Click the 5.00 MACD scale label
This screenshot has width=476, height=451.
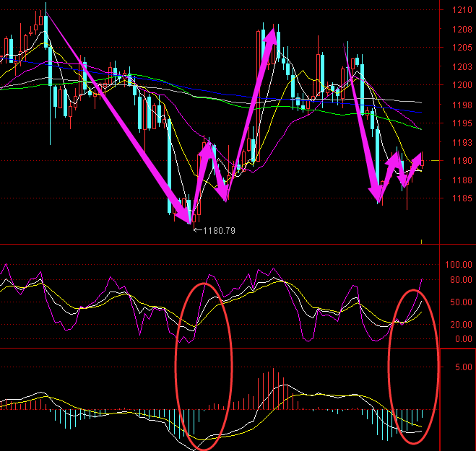click(464, 367)
